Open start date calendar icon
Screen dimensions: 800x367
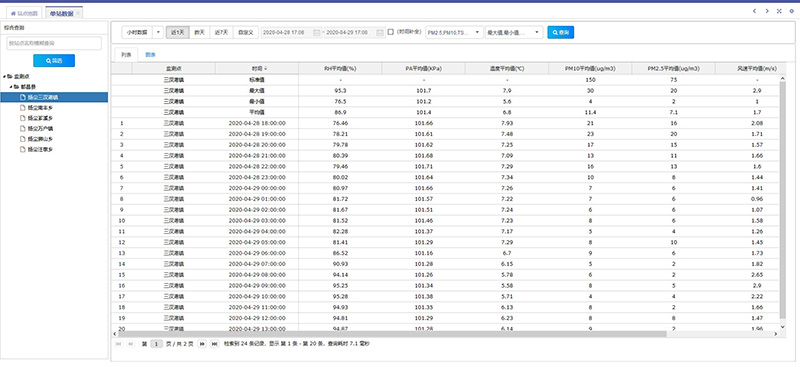coord(316,32)
